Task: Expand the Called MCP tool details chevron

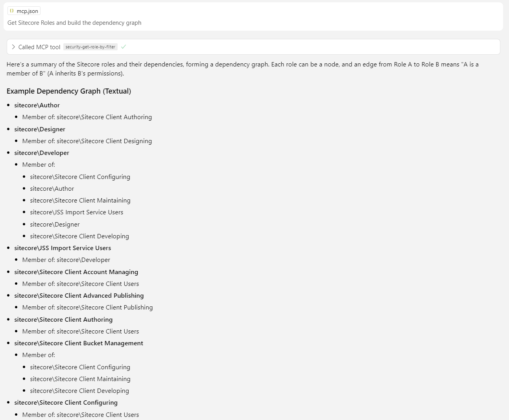Action: click(13, 47)
